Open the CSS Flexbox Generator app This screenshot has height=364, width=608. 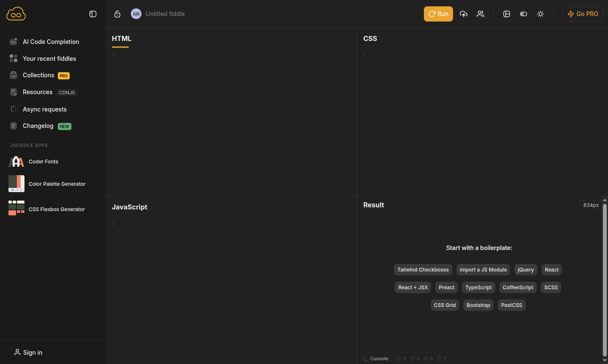pos(57,209)
